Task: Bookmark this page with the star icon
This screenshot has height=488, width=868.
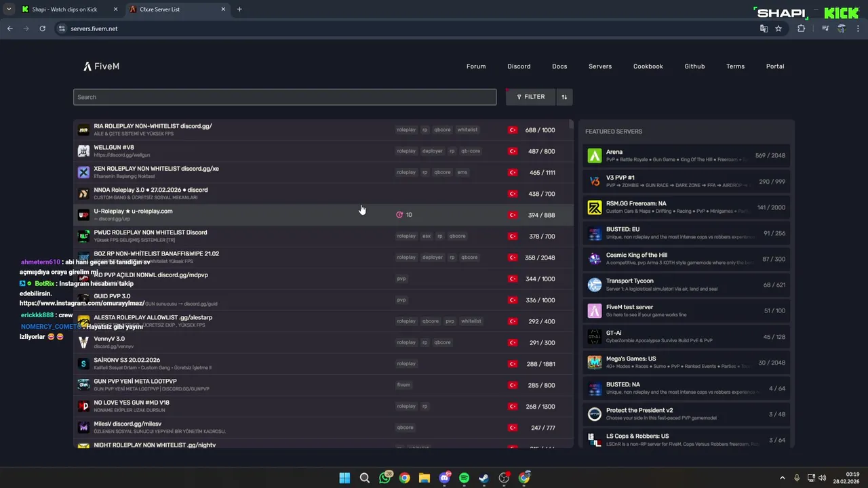Action: click(x=778, y=28)
